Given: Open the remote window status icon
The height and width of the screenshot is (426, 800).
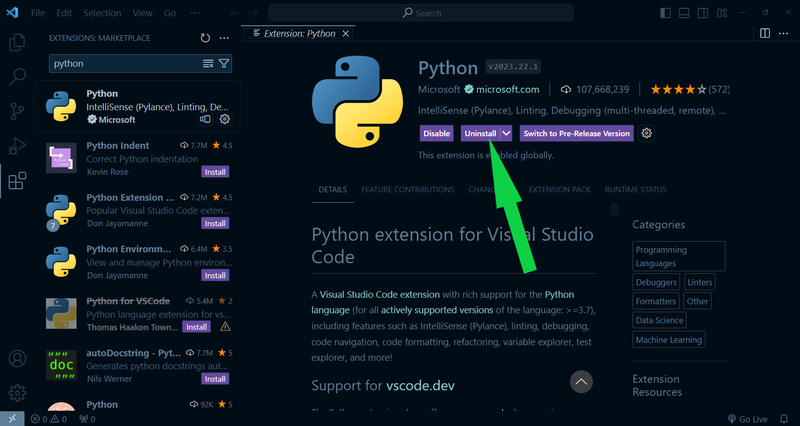Looking at the screenshot, I should (x=12, y=419).
